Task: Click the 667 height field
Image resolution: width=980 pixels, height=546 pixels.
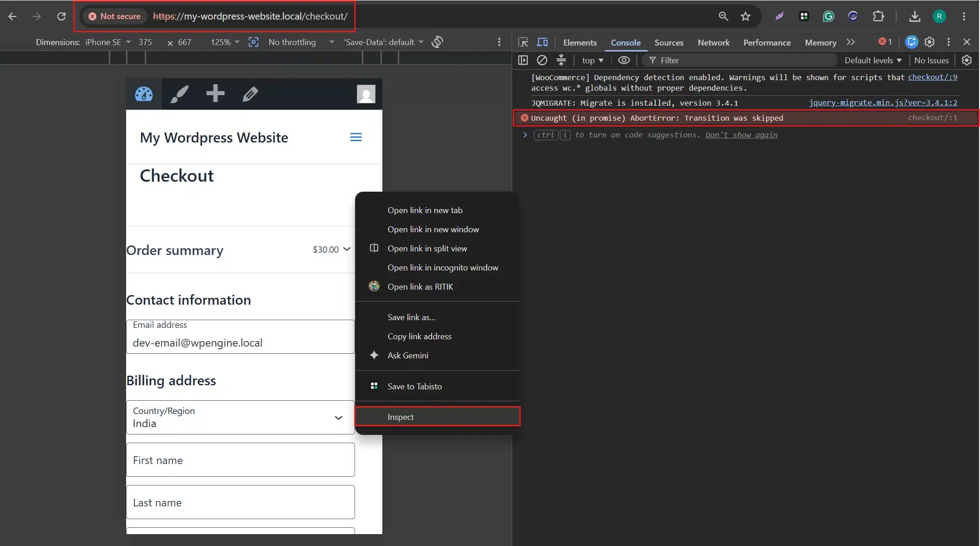Action: click(184, 42)
